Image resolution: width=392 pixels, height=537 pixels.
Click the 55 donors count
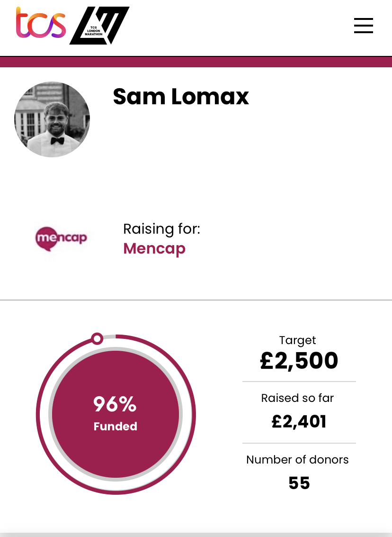(299, 483)
